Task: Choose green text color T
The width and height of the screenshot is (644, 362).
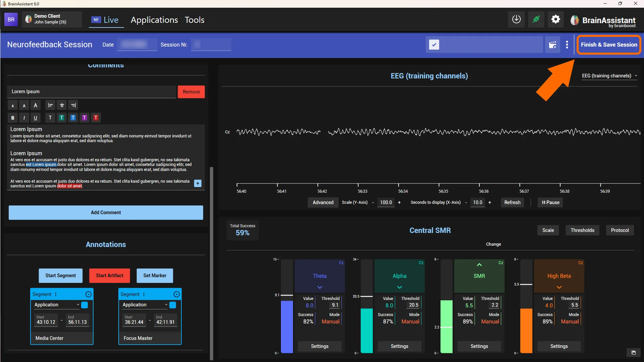Action: (62, 118)
